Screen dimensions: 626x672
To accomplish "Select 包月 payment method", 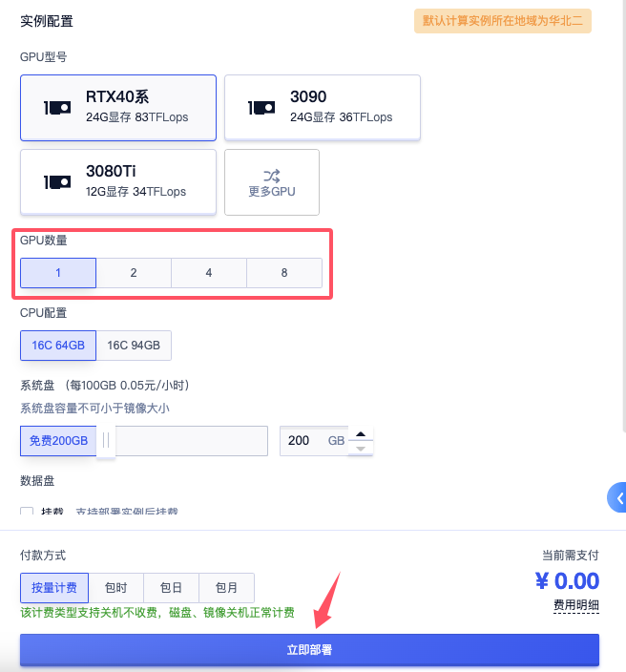I will click(227, 588).
